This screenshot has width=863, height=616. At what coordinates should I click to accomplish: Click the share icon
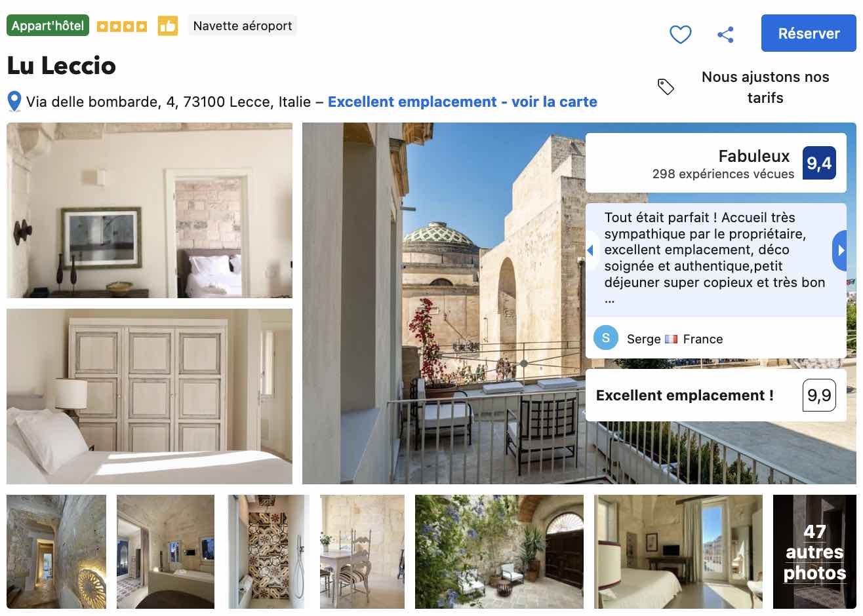tap(725, 34)
